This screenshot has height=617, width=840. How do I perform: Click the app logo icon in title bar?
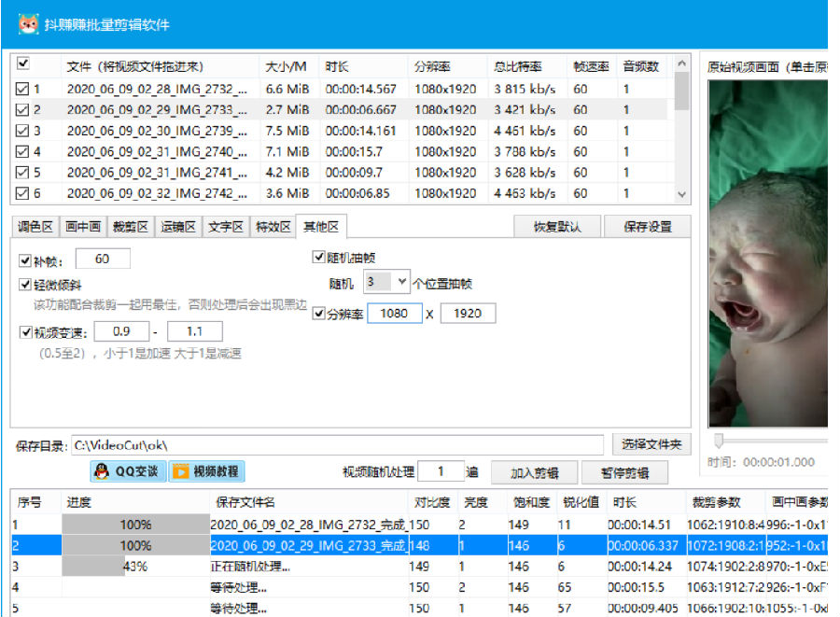[x=26, y=22]
